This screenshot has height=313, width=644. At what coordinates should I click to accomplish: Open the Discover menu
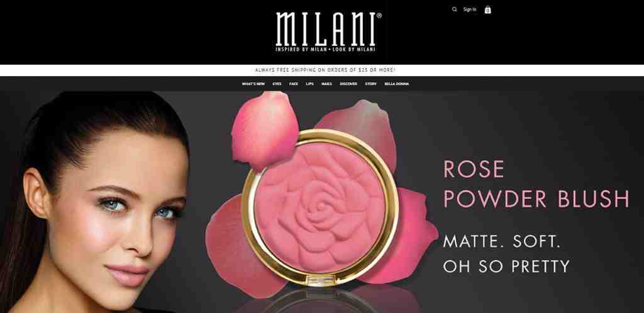(x=348, y=84)
